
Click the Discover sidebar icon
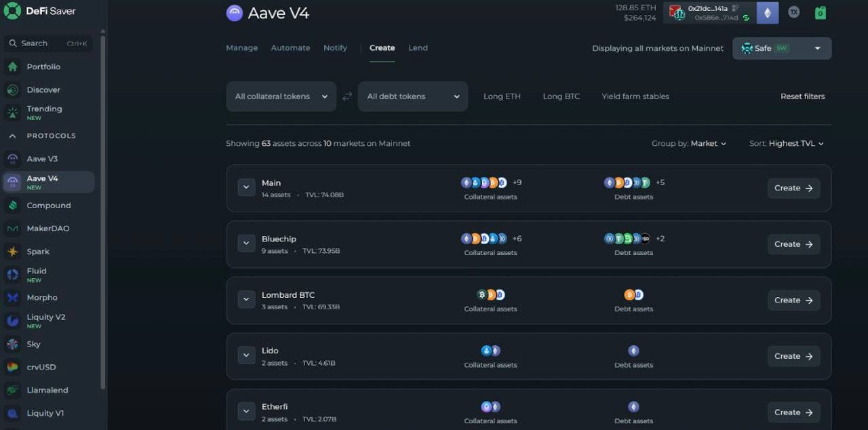click(x=12, y=90)
